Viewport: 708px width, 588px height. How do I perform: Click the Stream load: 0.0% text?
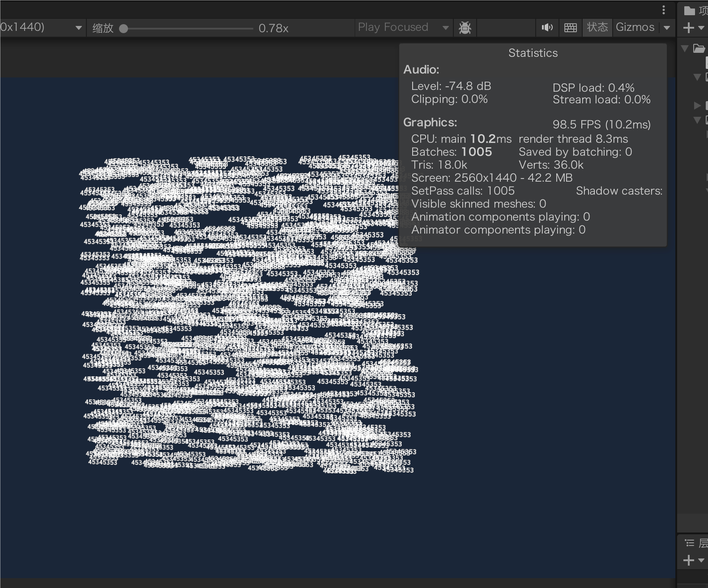pyautogui.click(x=601, y=99)
